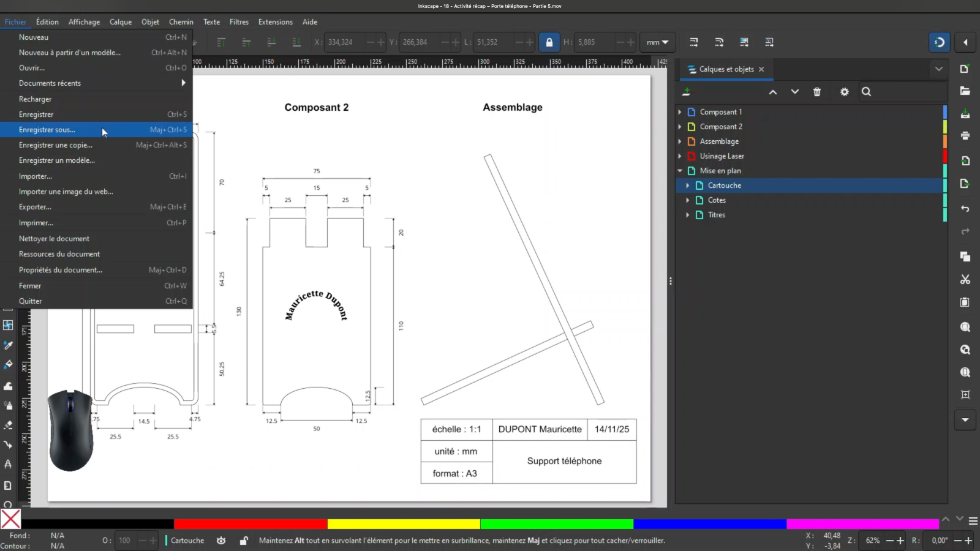Click the layer search field
The image size is (980, 551).
point(903,92)
